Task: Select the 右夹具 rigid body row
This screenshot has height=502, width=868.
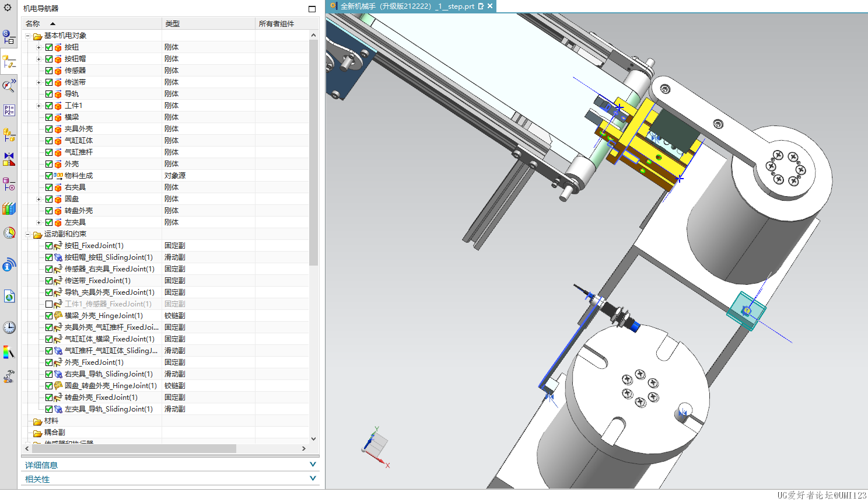Action: point(165,187)
